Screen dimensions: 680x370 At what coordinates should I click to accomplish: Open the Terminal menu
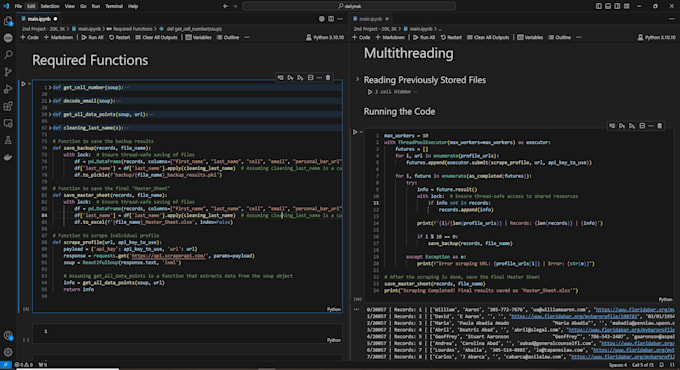pyautogui.click(x=114, y=6)
